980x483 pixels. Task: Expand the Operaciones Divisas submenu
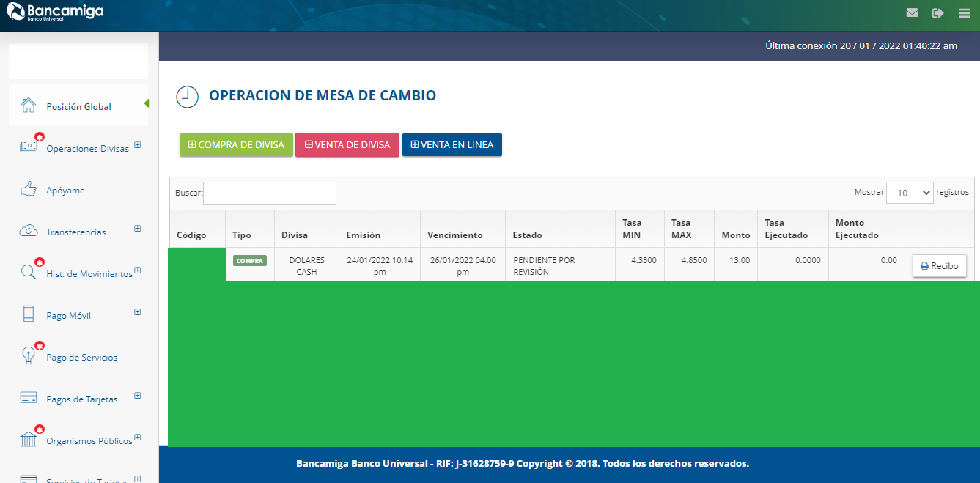pos(137,145)
